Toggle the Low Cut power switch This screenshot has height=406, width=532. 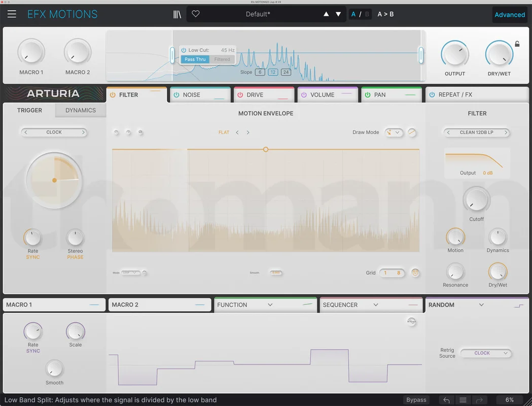pyautogui.click(x=184, y=50)
